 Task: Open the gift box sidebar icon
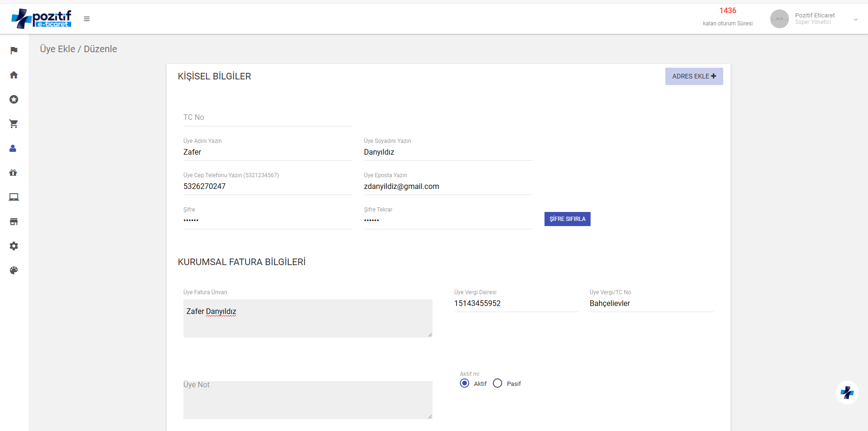pyautogui.click(x=13, y=173)
